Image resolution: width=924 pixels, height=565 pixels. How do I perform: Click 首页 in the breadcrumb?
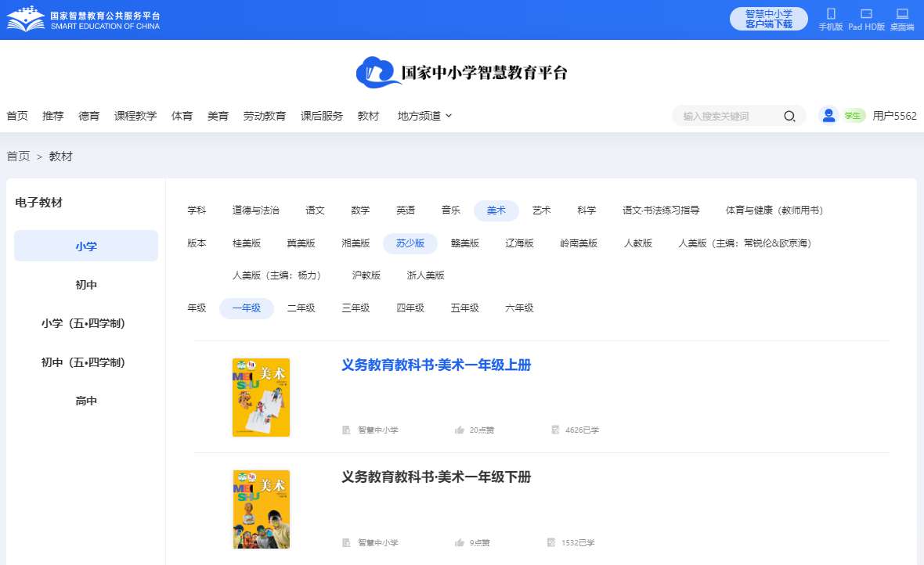click(18, 157)
